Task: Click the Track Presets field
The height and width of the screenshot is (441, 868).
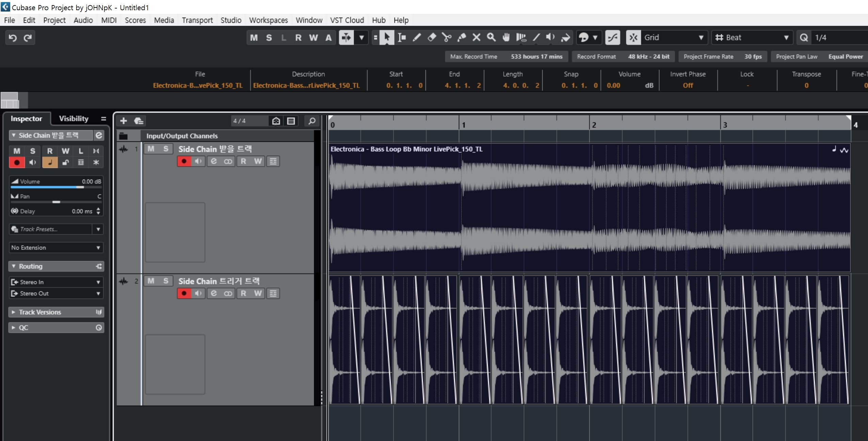Action: tap(51, 229)
